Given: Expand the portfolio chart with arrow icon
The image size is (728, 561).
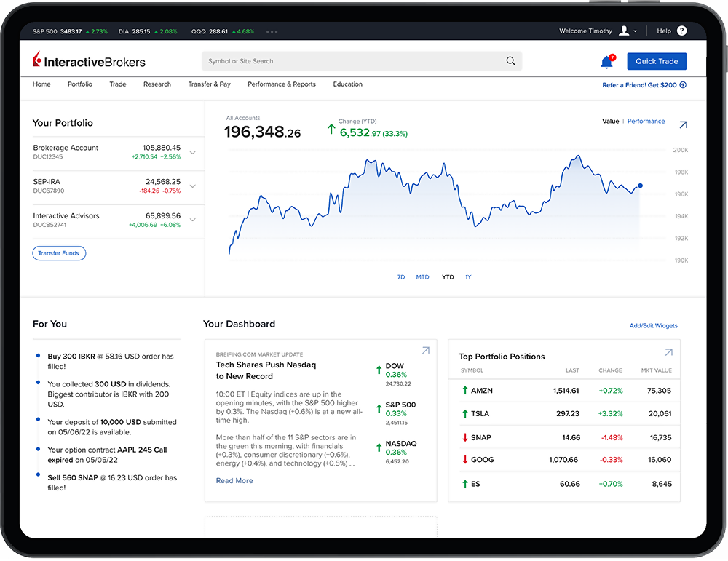Looking at the screenshot, I should tap(683, 125).
